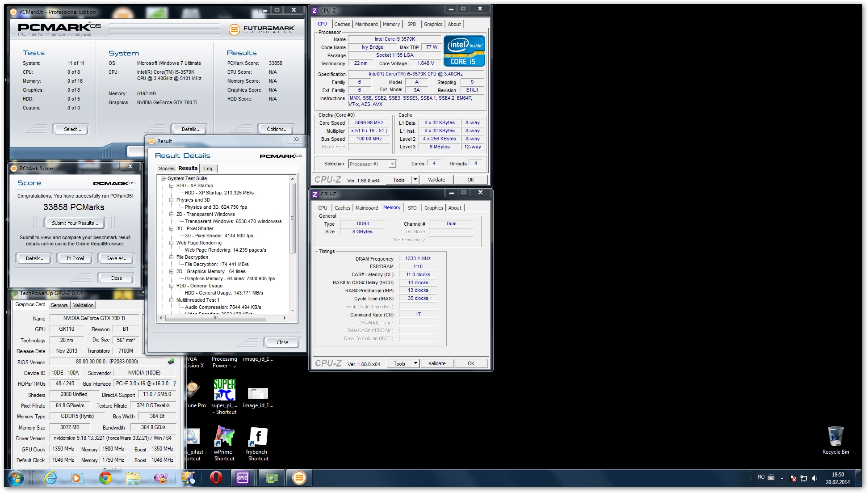Viewport: 868px width, 493px height.
Task: Collapse the HDD - XP Startup node
Action: point(172,185)
